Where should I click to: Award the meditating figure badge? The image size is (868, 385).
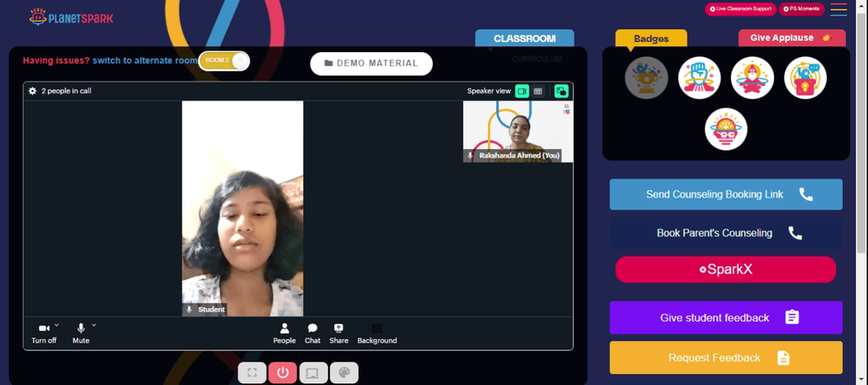click(x=753, y=78)
